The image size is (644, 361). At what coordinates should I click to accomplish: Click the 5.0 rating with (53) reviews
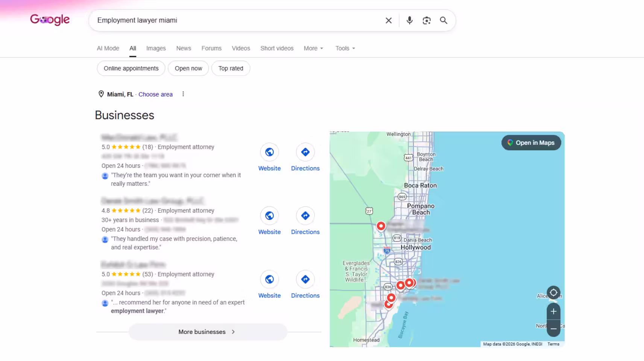pyautogui.click(x=127, y=274)
